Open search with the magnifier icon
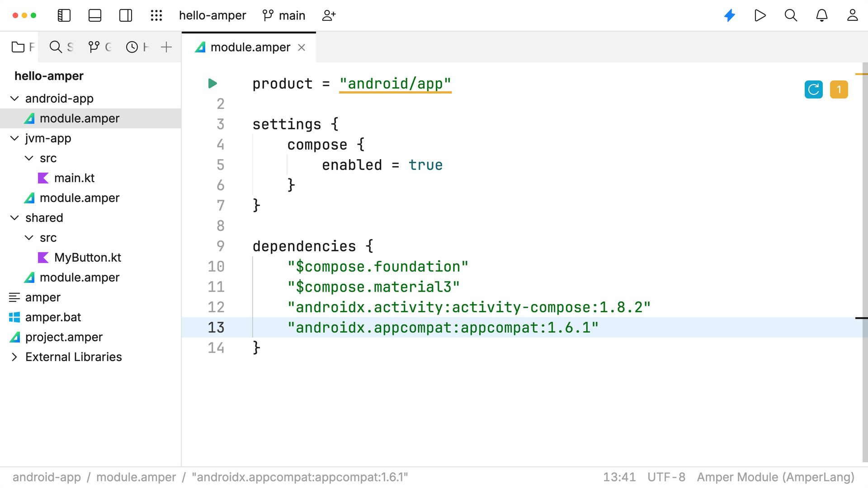Screen dimensions: 868x488 click(x=791, y=15)
